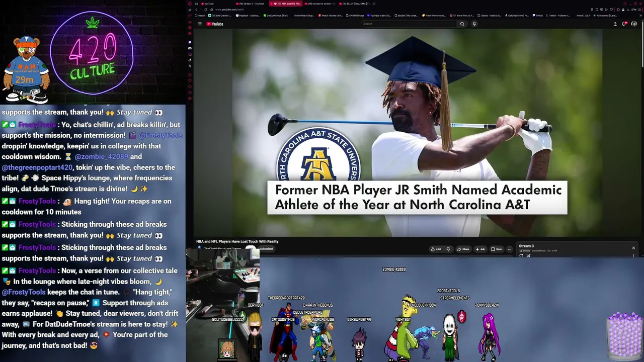Toggle loop on the Stream 3 playlist

point(521,255)
